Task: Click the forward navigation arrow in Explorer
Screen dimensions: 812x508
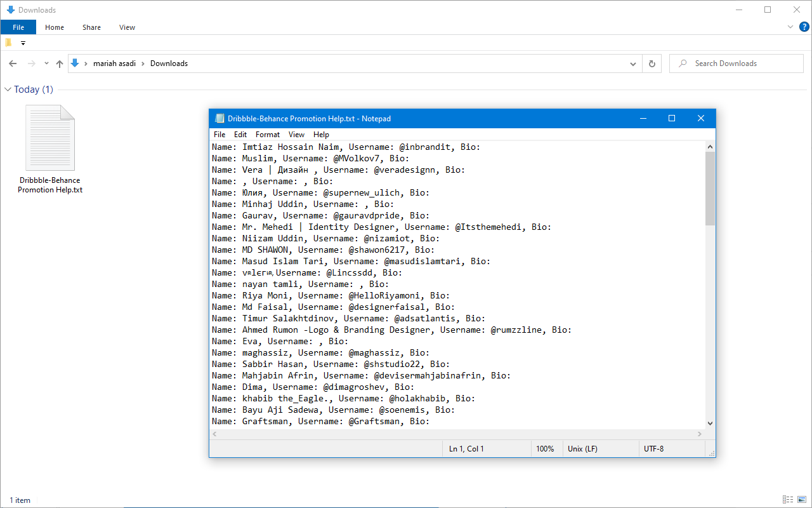Action: [31, 63]
